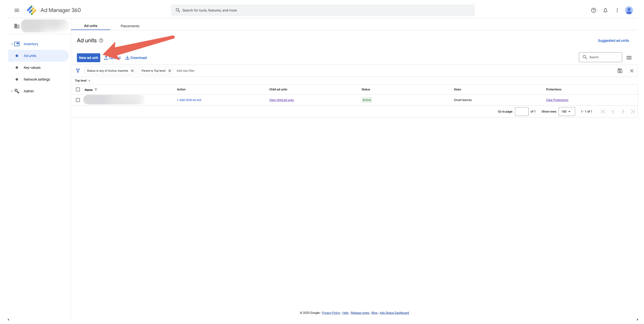Remove the Parent is Top level filter
The height and width of the screenshot is (324, 644).
[170, 71]
